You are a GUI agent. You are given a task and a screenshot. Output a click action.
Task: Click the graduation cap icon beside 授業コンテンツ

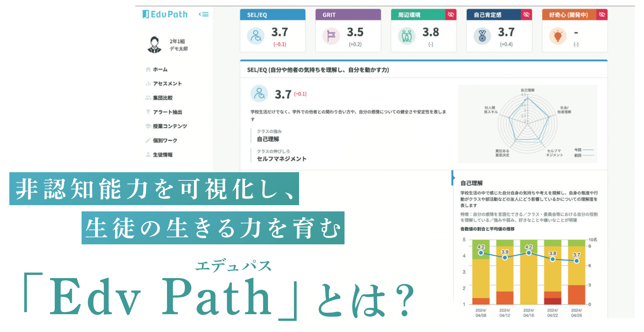(148, 126)
